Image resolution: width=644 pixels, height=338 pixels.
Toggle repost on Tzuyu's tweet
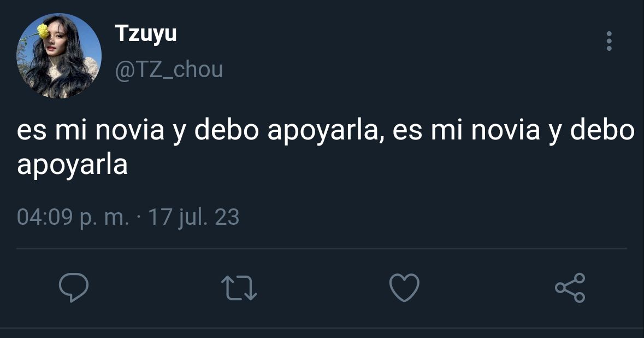[239, 288]
